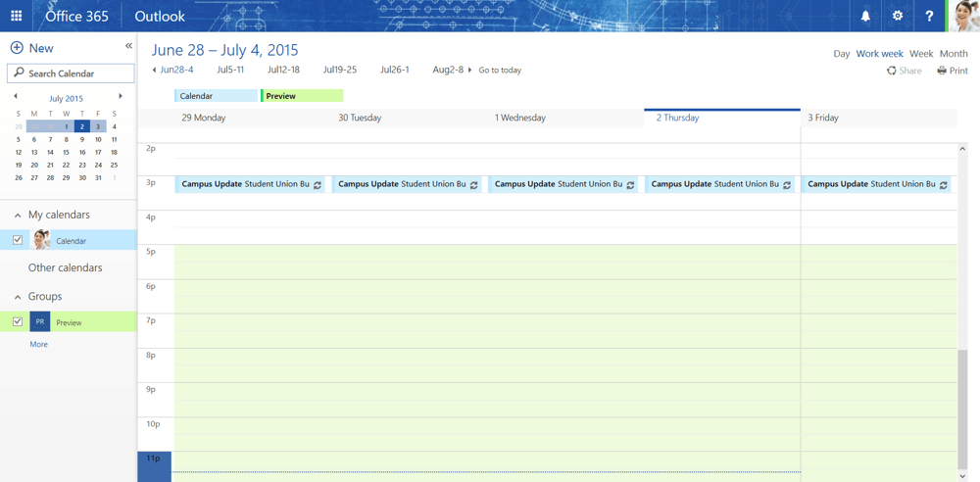Collapse the My calendars section

(x=18, y=216)
